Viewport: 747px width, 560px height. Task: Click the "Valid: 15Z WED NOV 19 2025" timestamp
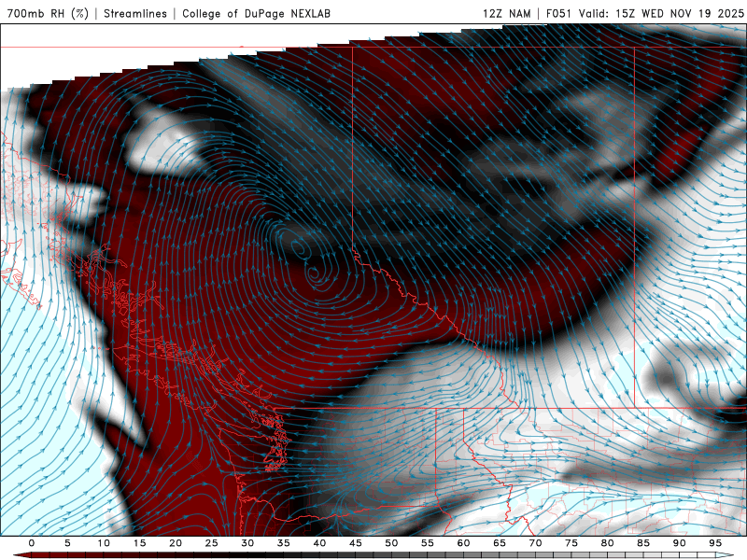tap(661, 13)
